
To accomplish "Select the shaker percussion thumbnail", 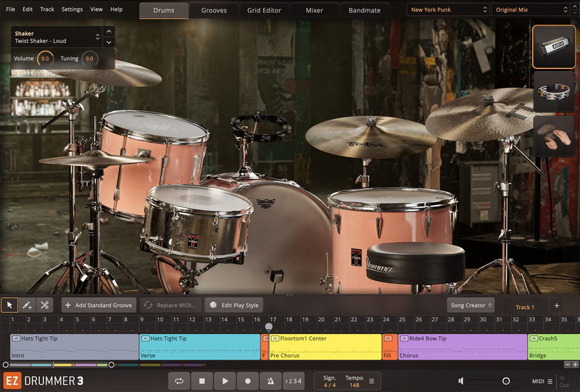I will 554,47.
